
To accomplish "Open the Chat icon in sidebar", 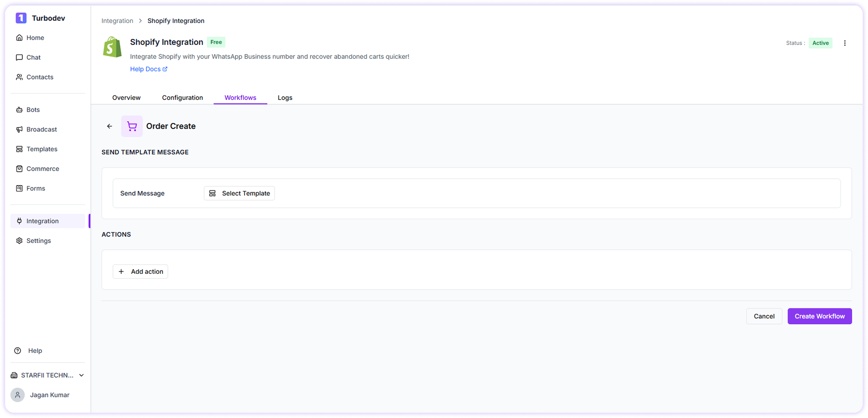I will click(x=19, y=57).
